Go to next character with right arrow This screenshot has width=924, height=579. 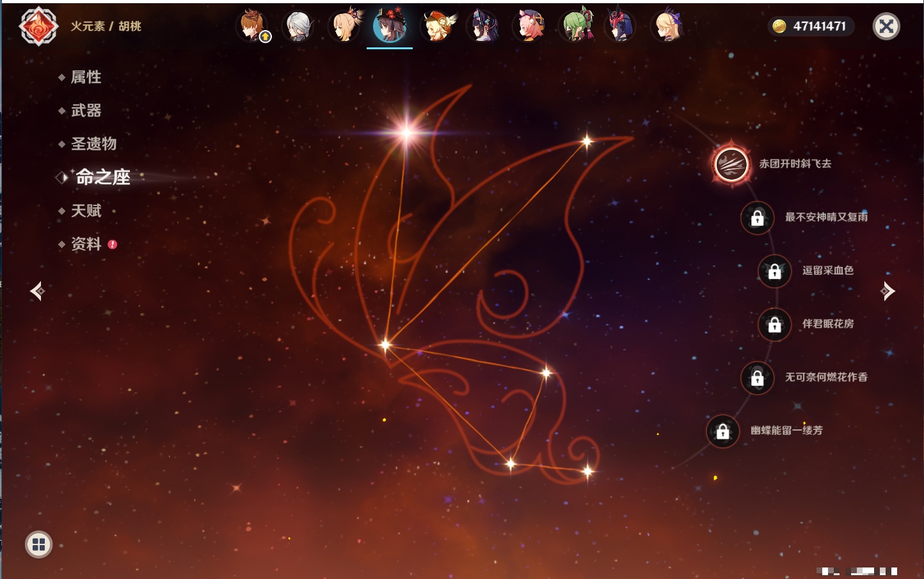[x=888, y=291]
